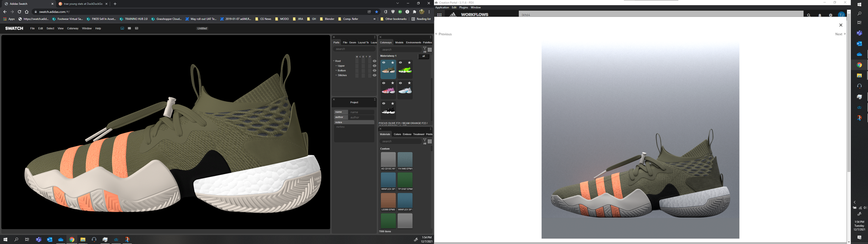Close the Project panel with its X

coord(334,100)
